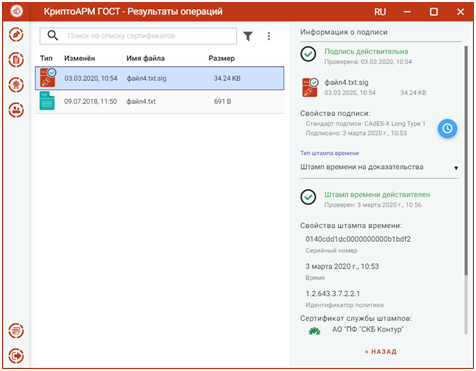476x371 pixels.
Task: Select the файл4.txt.sig file name in list
Action: [x=146, y=78]
